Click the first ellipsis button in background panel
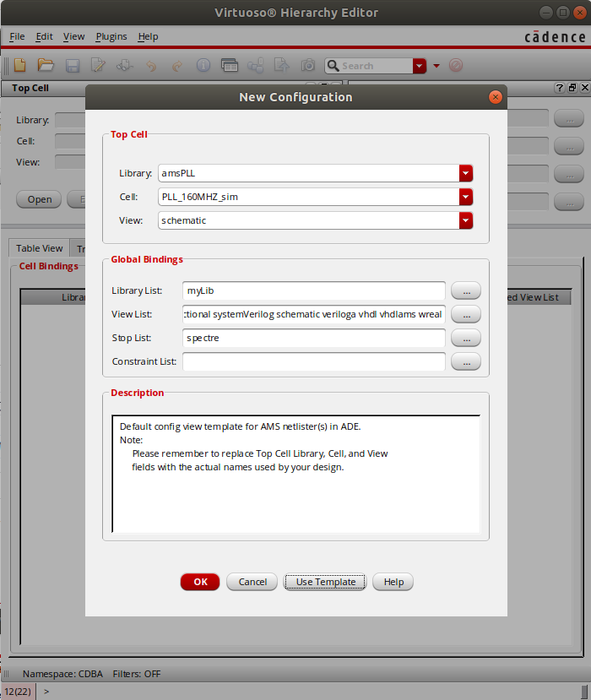591x700 pixels. pyautogui.click(x=569, y=119)
